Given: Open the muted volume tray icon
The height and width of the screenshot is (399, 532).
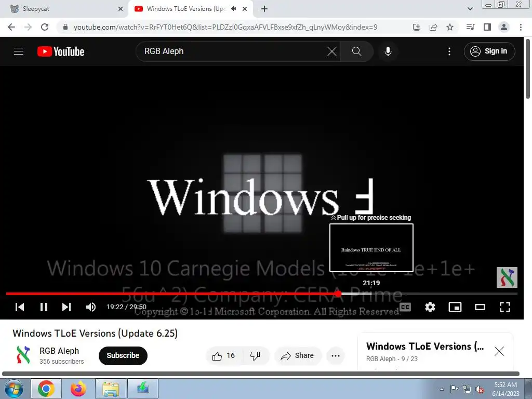Looking at the screenshot, I should coord(480,389).
